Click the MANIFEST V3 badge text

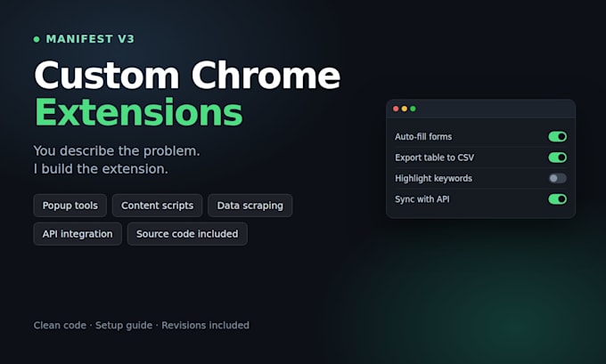[90, 39]
